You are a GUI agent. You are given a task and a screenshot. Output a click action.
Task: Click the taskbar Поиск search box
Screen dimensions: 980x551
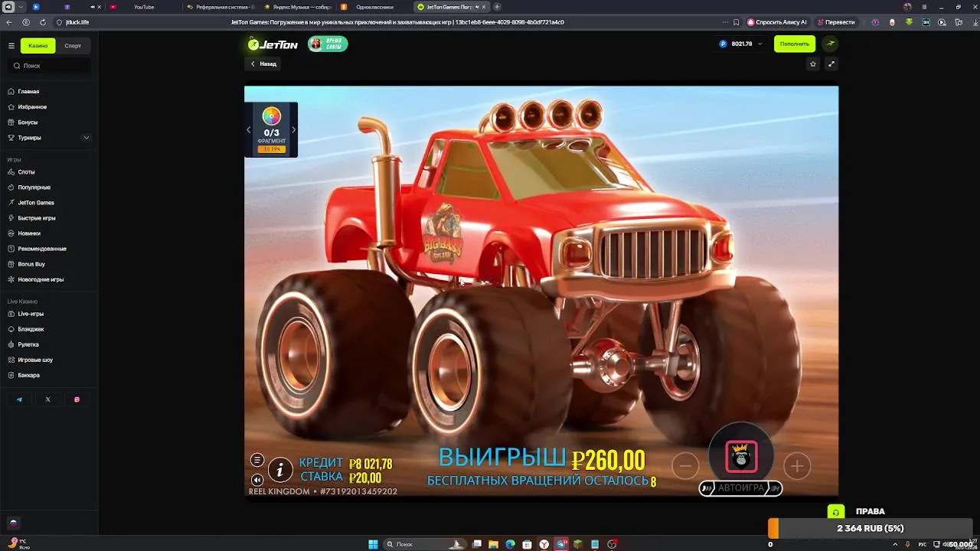pyautogui.click(x=425, y=544)
